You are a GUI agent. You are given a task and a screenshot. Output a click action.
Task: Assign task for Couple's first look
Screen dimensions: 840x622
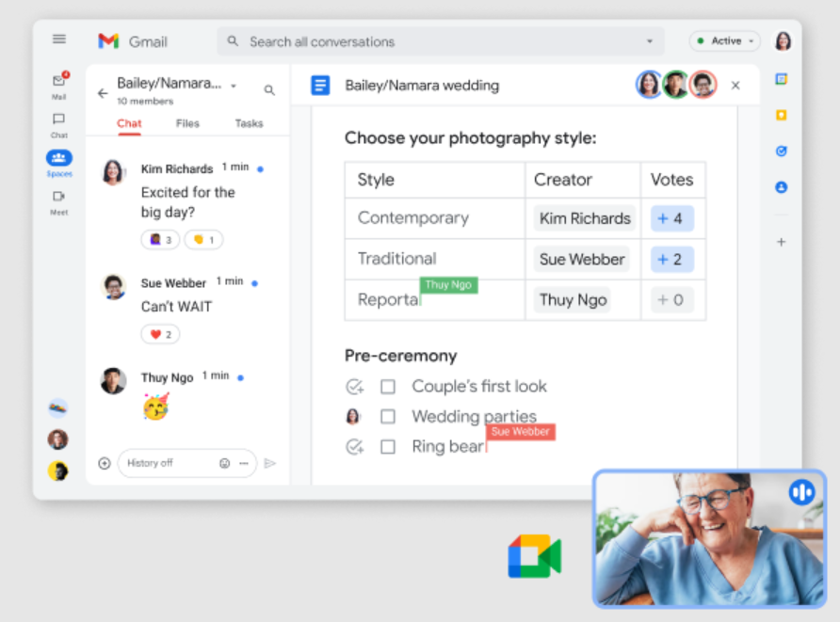pos(355,386)
